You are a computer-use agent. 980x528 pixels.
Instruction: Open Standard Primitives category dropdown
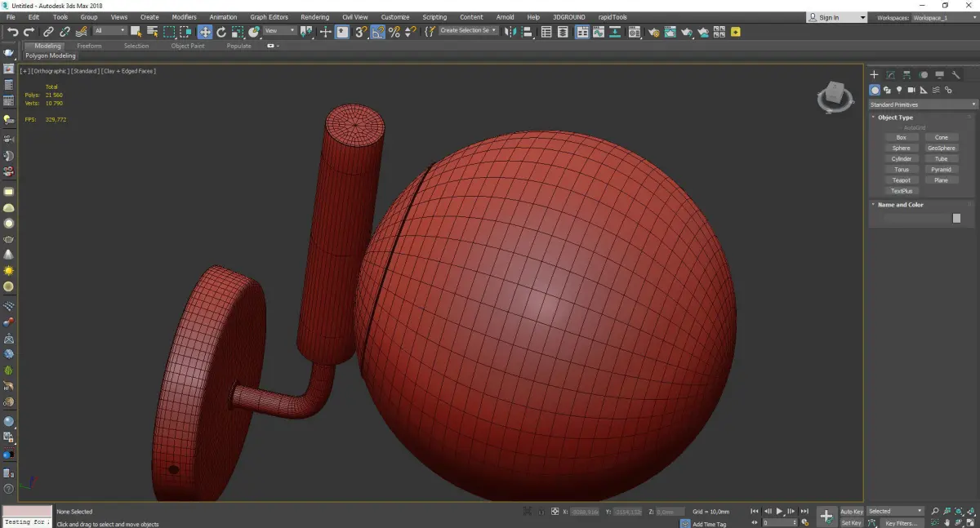tap(923, 104)
